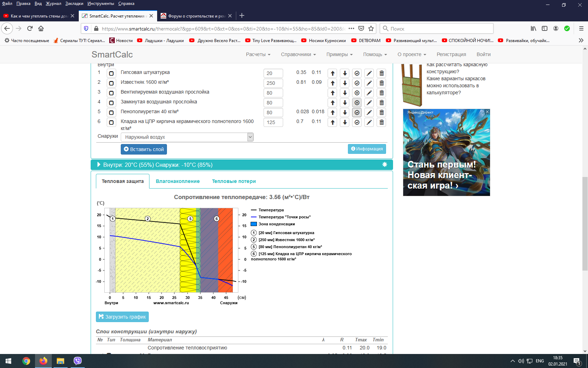Click the Вставить слой button
Viewport: 588px width, 368px height.
coord(144,149)
